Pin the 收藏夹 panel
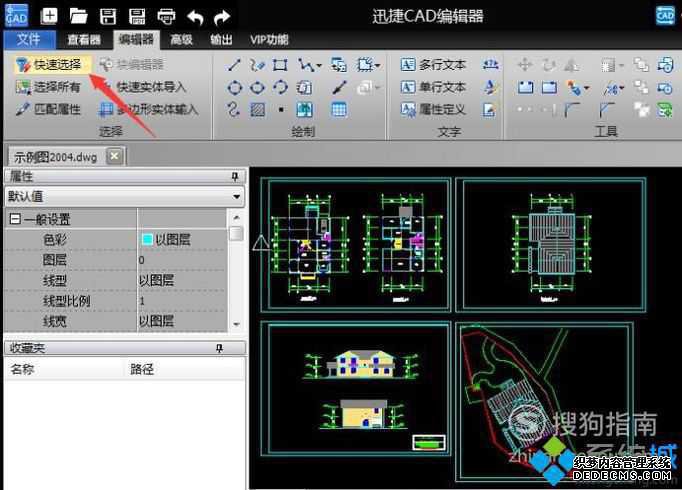Screen dimensions: 682x490 220,348
